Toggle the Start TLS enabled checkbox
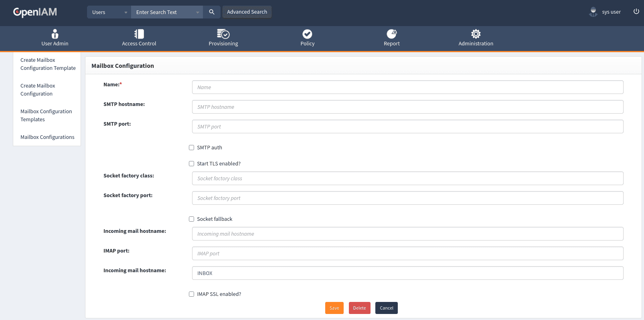The width and height of the screenshot is (644, 320). 192,164
